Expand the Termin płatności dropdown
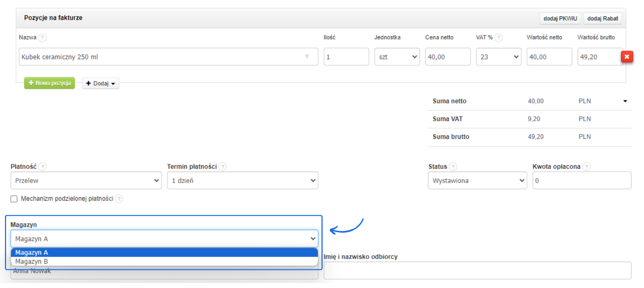Image resolution: width=644 pixels, height=288 pixels. point(242,180)
